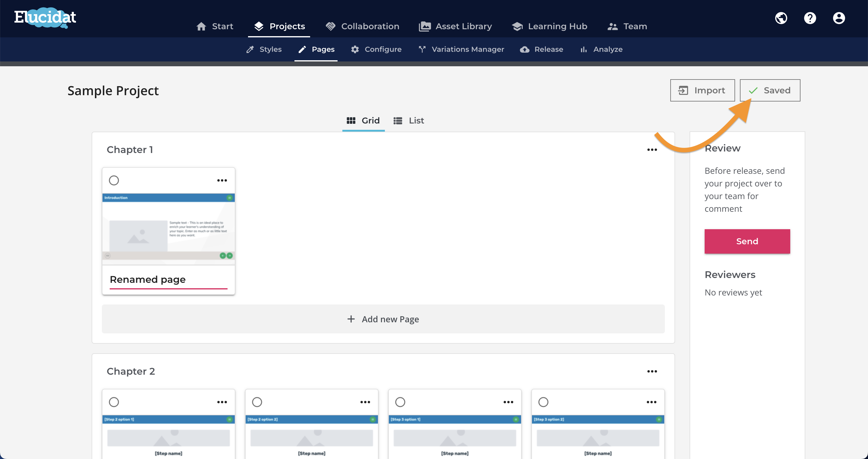
Task: Open Renamed page card options menu
Action: point(222,180)
